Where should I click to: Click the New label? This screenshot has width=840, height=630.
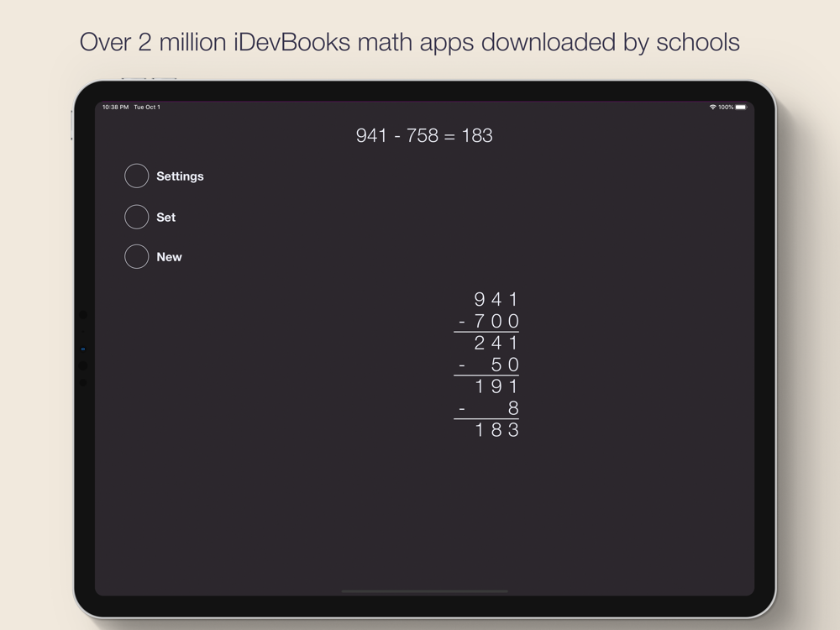click(170, 257)
